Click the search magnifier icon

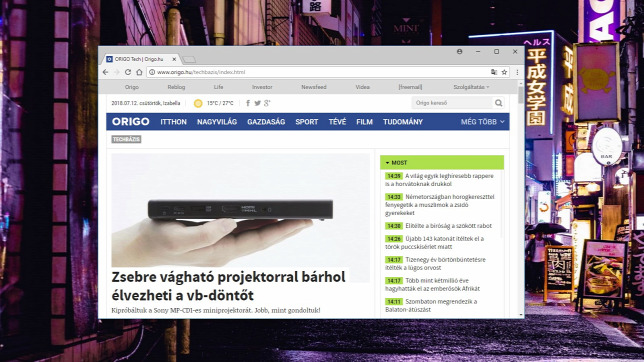pos(499,103)
